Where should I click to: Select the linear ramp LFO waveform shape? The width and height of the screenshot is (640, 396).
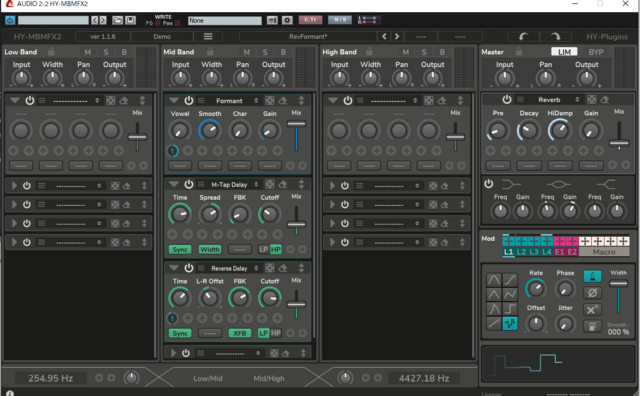click(x=493, y=323)
